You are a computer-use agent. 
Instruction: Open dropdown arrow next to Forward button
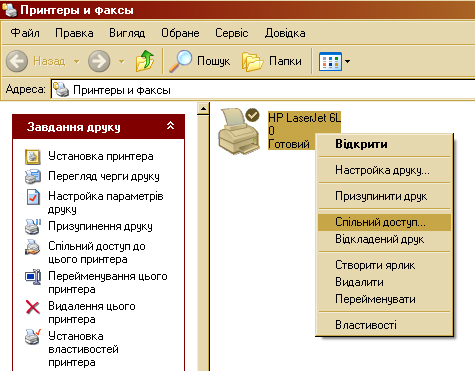coord(122,61)
